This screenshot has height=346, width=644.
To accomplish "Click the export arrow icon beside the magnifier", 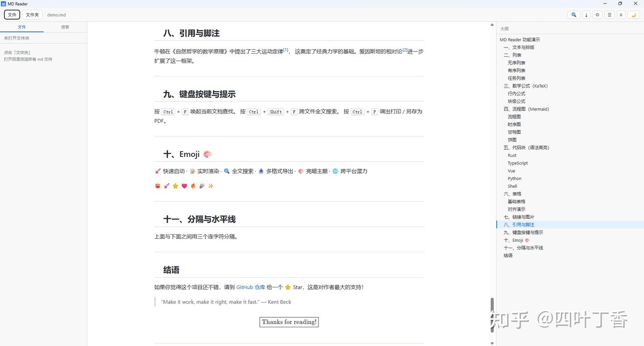I will point(586,15).
